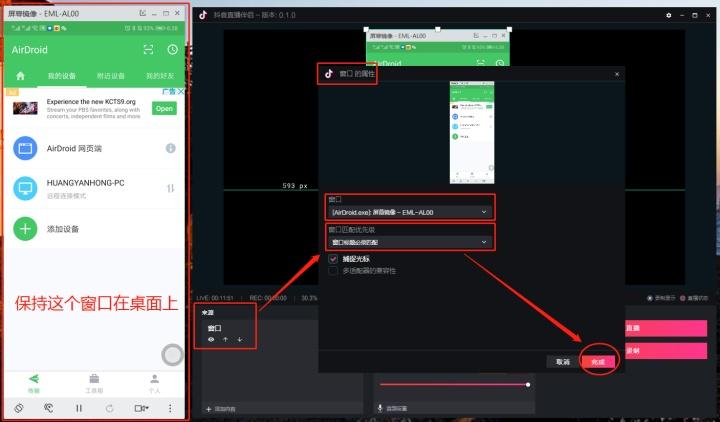This screenshot has height=422, width=720.
Task: Open the 工具箱 briefcase bottom tab
Action: pos(94,383)
